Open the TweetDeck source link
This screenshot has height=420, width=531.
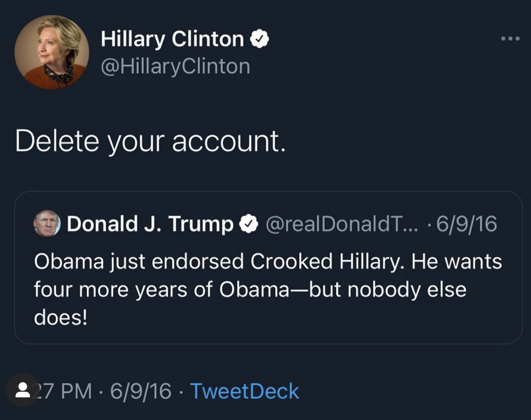245,391
